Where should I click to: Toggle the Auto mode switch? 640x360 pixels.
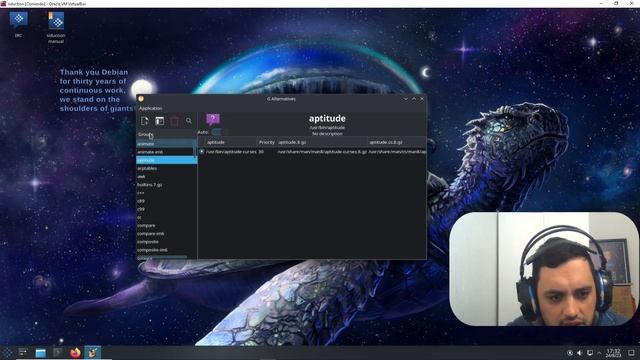coord(216,132)
